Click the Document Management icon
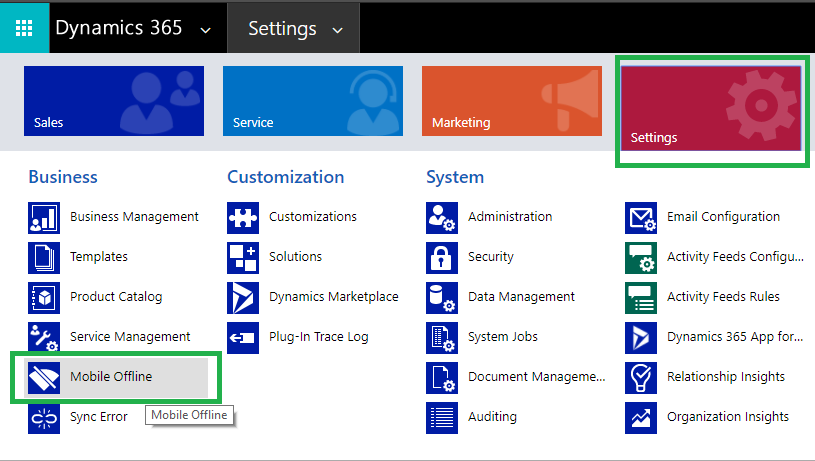Viewport: 815px width, 461px height. point(442,378)
